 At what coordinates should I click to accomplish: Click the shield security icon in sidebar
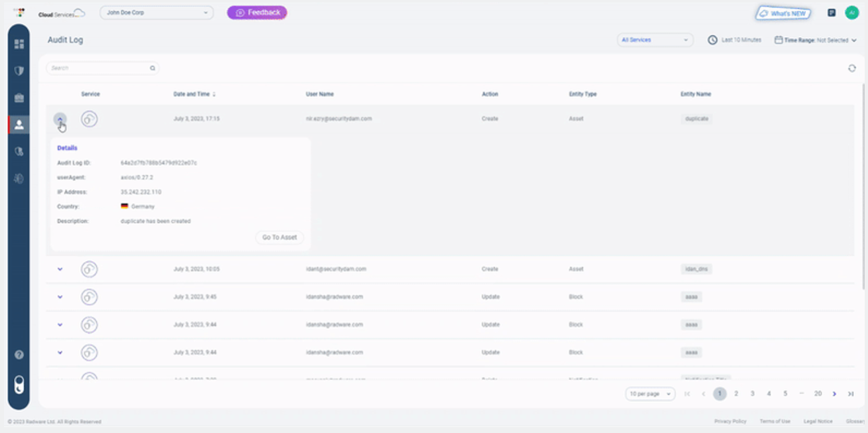(x=19, y=71)
